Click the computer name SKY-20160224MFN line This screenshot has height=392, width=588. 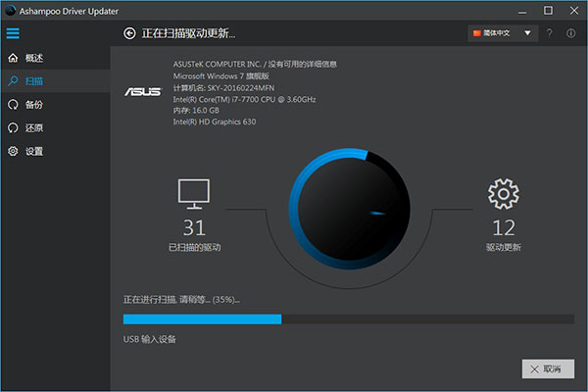[x=223, y=88]
